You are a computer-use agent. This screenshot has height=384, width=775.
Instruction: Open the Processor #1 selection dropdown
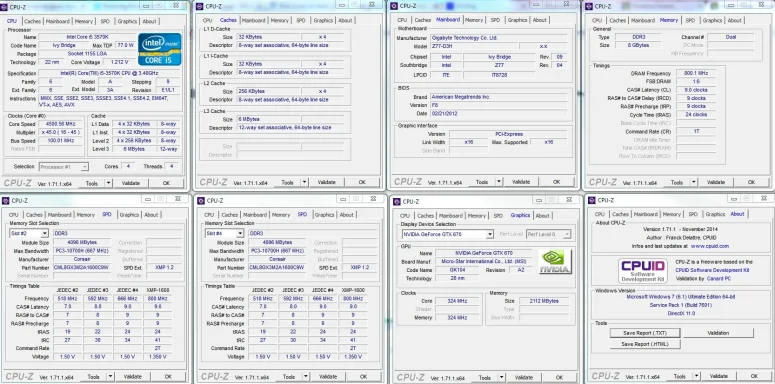(x=64, y=167)
